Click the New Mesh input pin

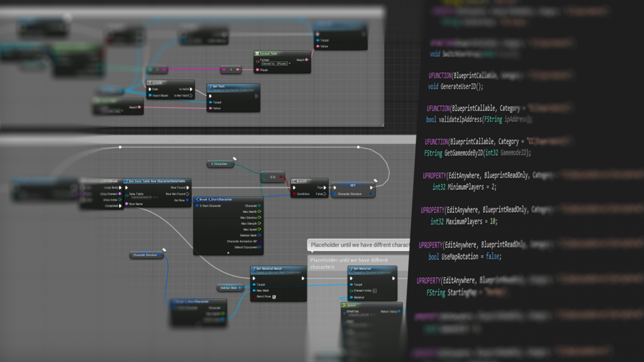[254, 290]
